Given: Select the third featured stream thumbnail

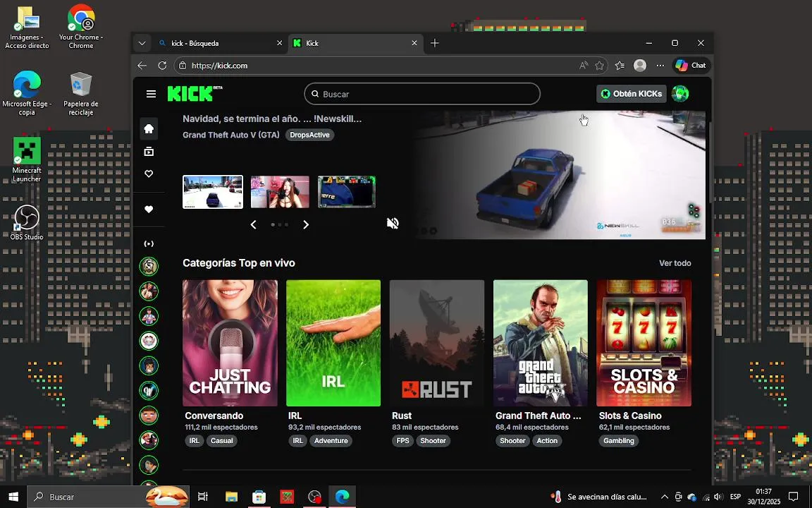Looking at the screenshot, I should click(x=347, y=192).
